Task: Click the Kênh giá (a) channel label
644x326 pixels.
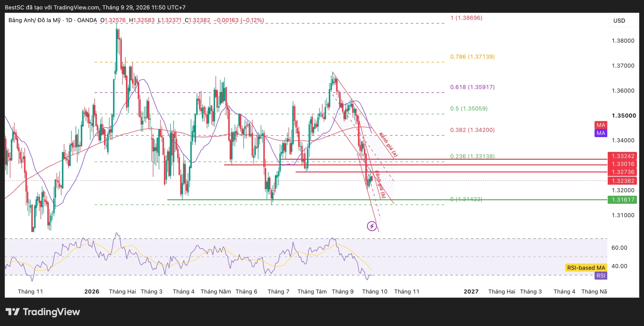Action: 388,144
